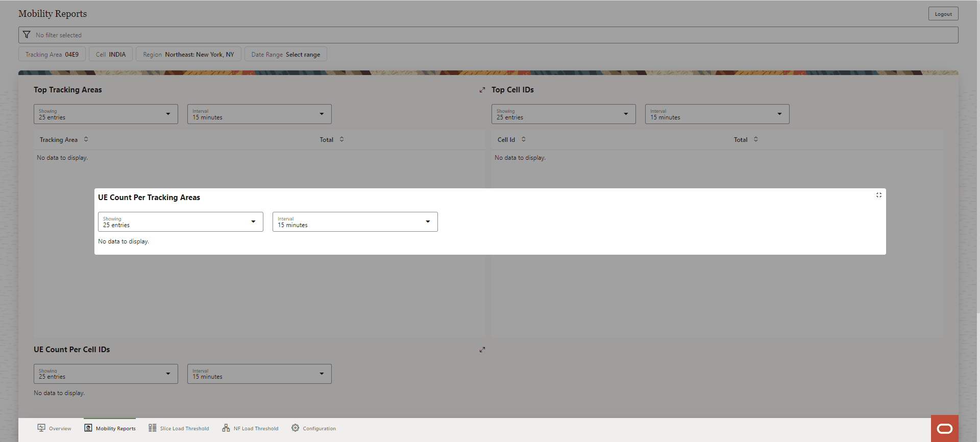980x442 pixels.
Task: Open Interval dropdown in Top Tracking Areas
Action: coord(259,114)
